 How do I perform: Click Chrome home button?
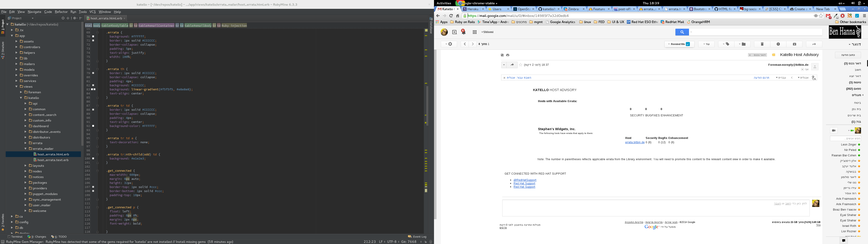[x=458, y=16]
